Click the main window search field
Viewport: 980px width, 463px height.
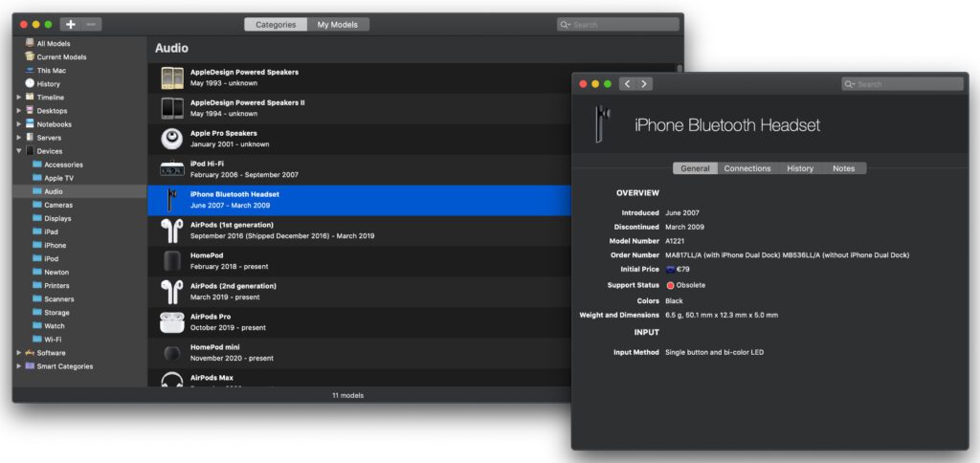point(617,25)
